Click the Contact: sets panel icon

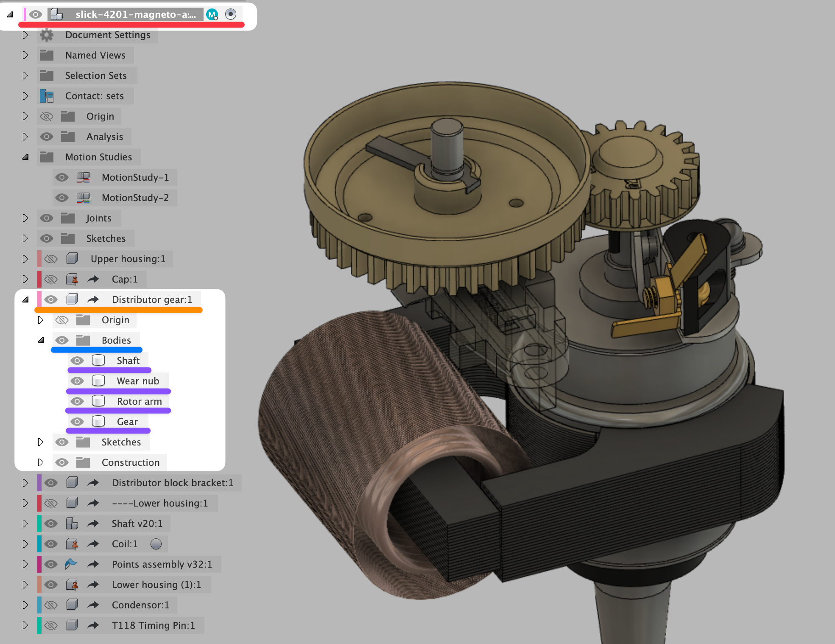47,96
